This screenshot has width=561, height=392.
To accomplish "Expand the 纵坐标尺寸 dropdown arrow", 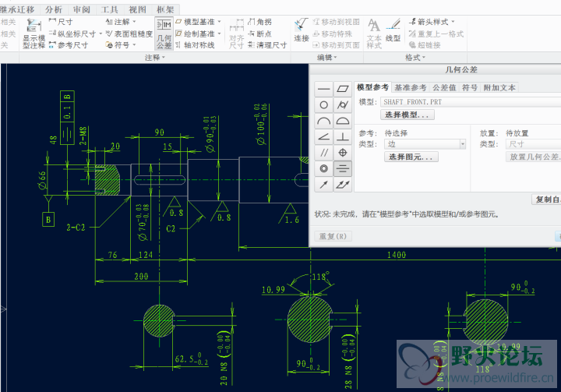I will click(x=101, y=34).
